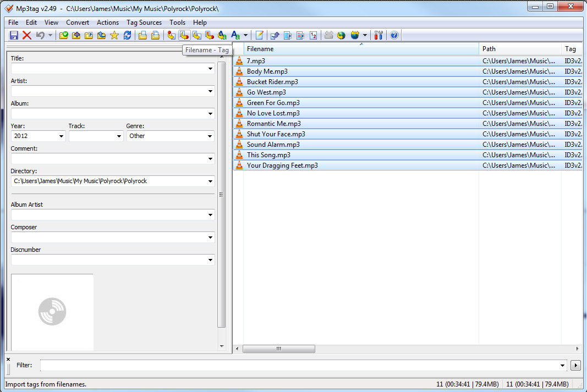Open extended tags with the pencil note icon

pos(259,35)
